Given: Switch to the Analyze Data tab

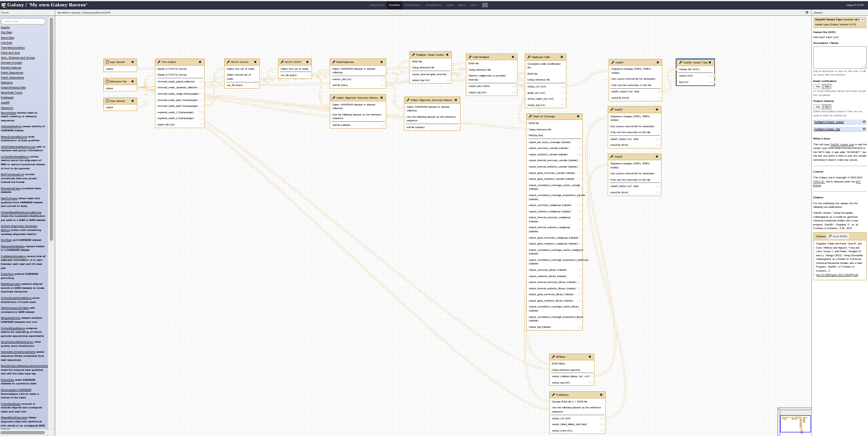Looking at the screenshot, I should pos(376,5).
